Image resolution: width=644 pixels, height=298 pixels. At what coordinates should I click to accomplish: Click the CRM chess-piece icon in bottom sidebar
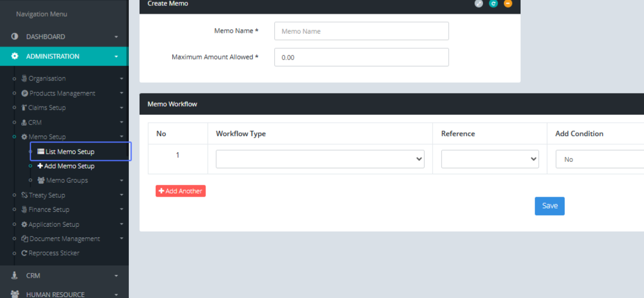(x=14, y=275)
